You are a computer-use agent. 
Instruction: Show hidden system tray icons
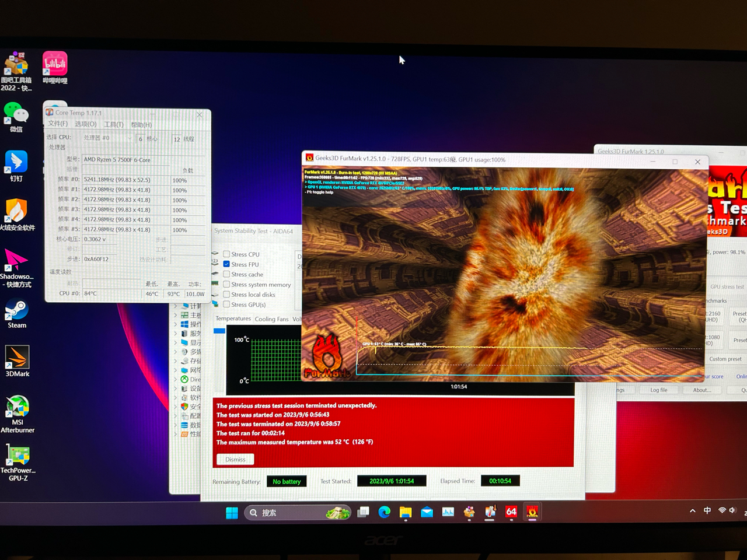point(692,511)
